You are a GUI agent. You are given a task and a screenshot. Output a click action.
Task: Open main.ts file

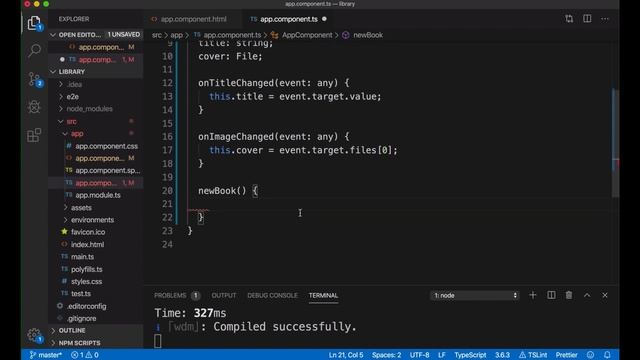click(x=82, y=257)
